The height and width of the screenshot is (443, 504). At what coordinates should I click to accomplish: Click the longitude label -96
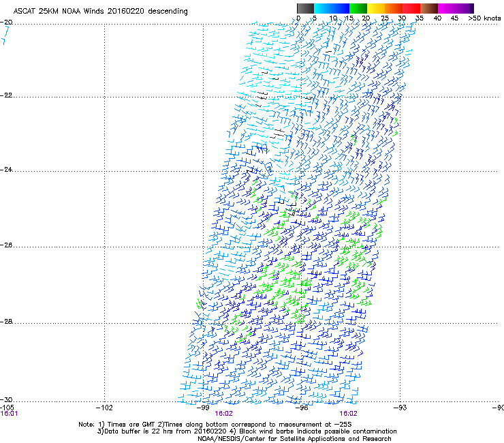(302, 408)
